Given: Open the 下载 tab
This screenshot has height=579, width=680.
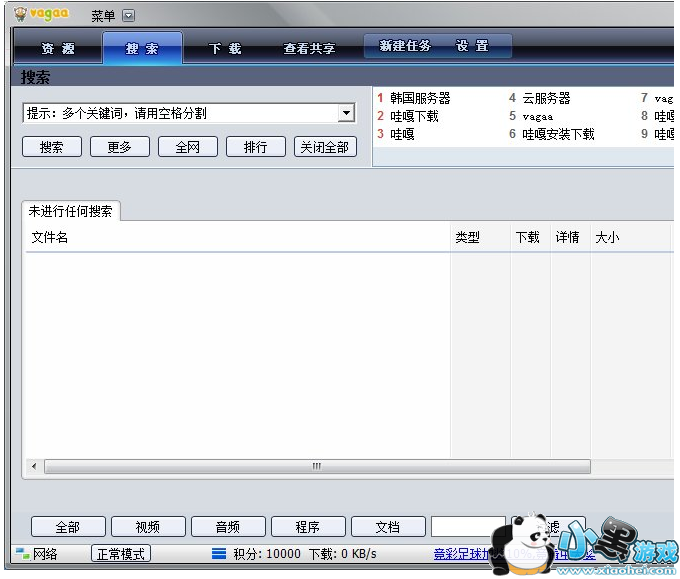Looking at the screenshot, I should pyautogui.click(x=225, y=48).
